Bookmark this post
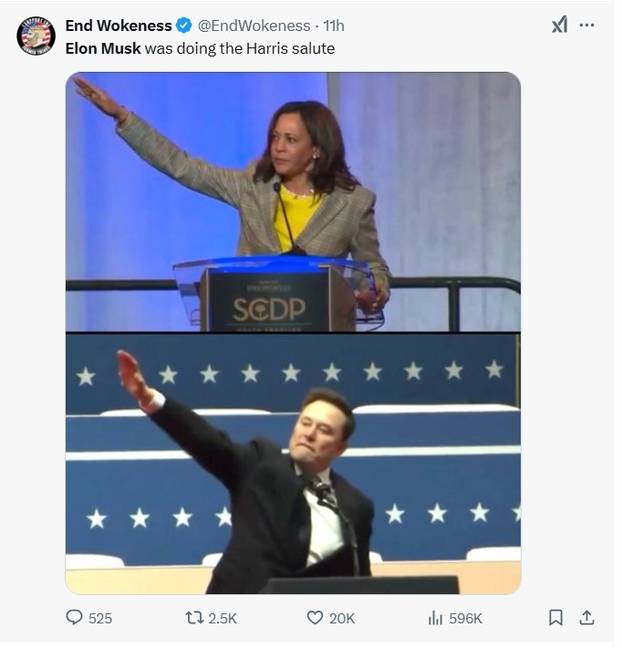The width and height of the screenshot is (622, 648). pos(556,618)
